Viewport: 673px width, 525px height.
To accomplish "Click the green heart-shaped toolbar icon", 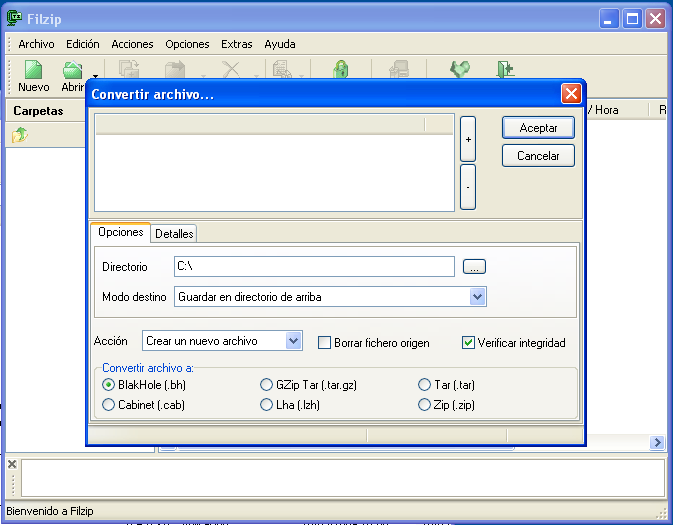I will [x=460, y=69].
